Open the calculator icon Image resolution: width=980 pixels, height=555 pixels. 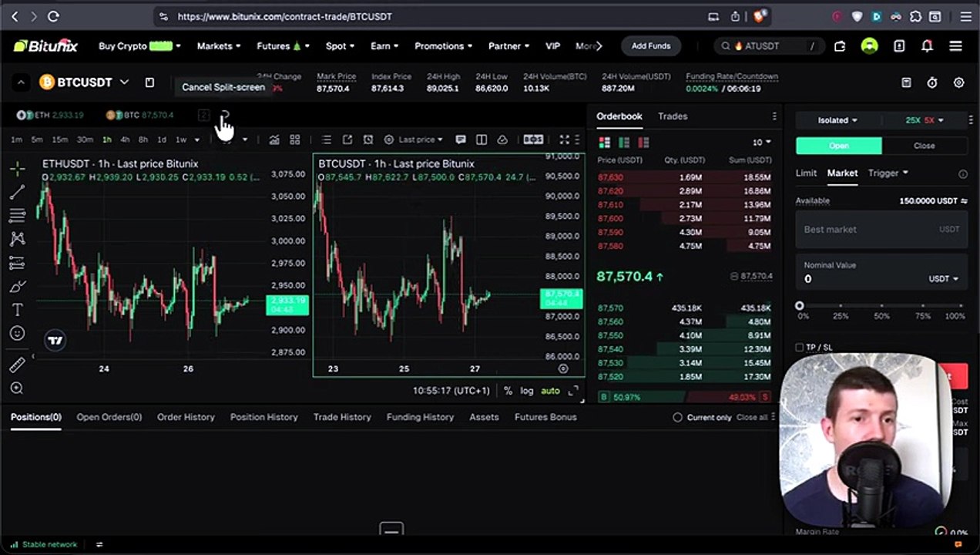pos(907,82)
